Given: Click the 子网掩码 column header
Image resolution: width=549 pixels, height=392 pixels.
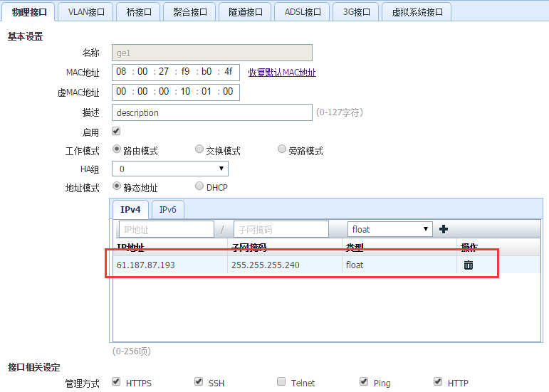Looking at the screenshot, I should point(285,248).
